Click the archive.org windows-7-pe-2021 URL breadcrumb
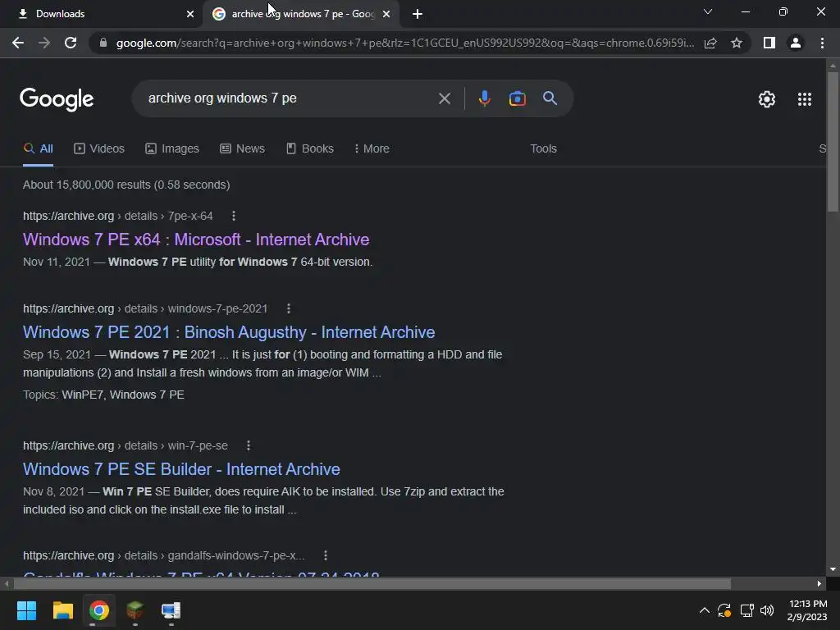This screenshot has height=630, width=840. (145, 308)
